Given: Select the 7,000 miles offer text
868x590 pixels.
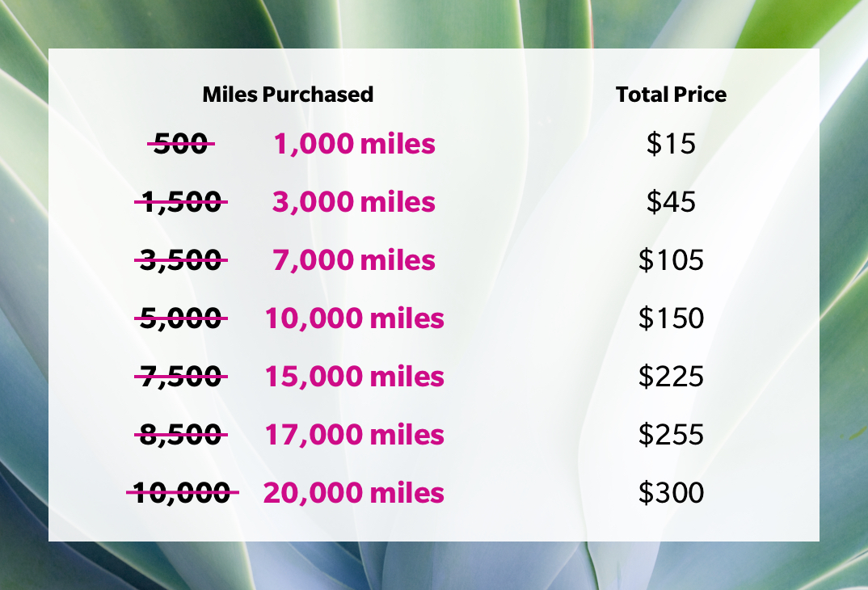Looking at the screenshot, I should click(354, 260).
